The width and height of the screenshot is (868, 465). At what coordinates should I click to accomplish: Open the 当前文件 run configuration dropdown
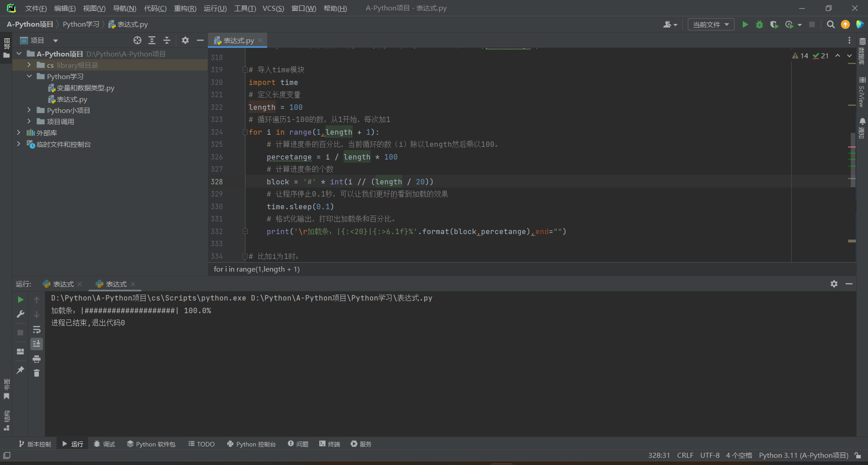coord(711,24)
